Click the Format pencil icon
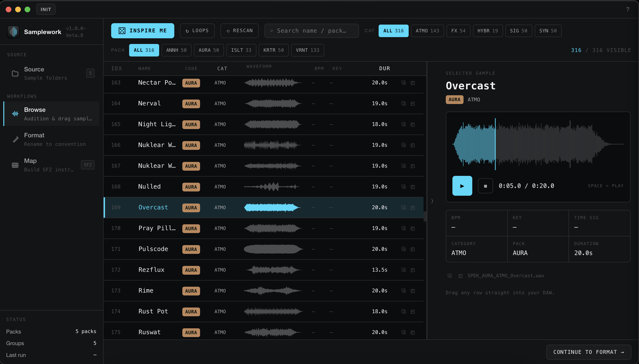The image size is (639, 364). (x=16, y=139)
